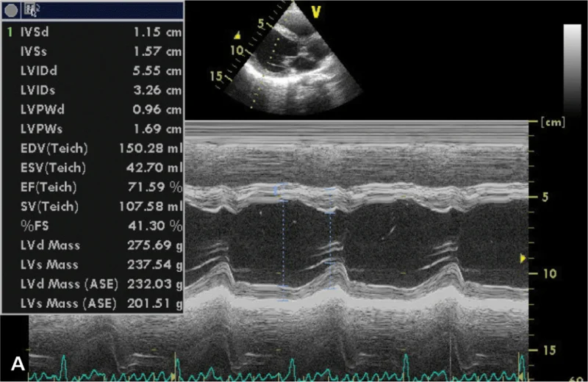Select the IVSs 1.57 cm row
588x382 pixels.
click(x=93, y=51)
